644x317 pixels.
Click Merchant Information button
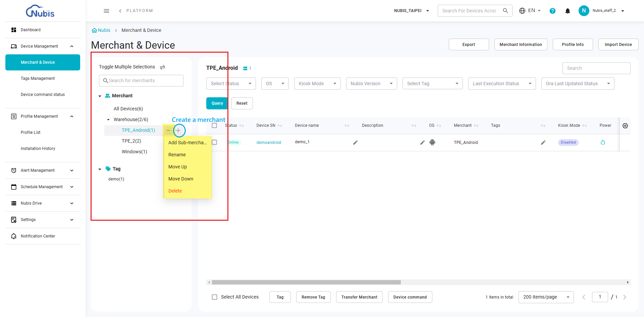click(x=521, y=45)
